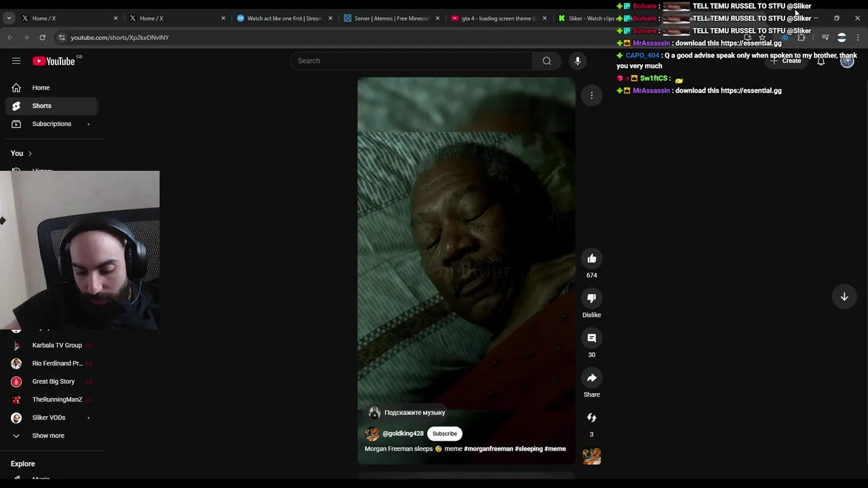Open the #sleeping hashtag
Screen dimensions: 868x488
pos(528,449)
